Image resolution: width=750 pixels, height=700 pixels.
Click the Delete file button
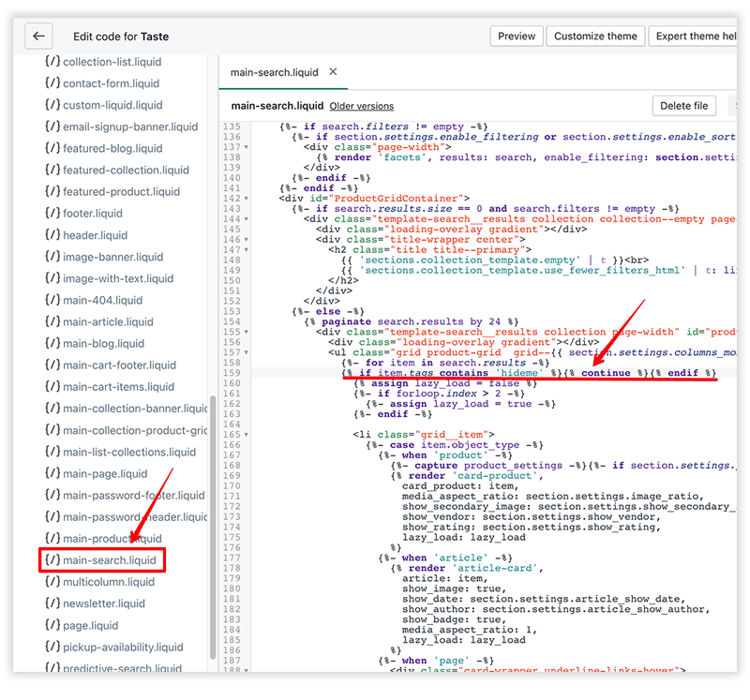684,106
